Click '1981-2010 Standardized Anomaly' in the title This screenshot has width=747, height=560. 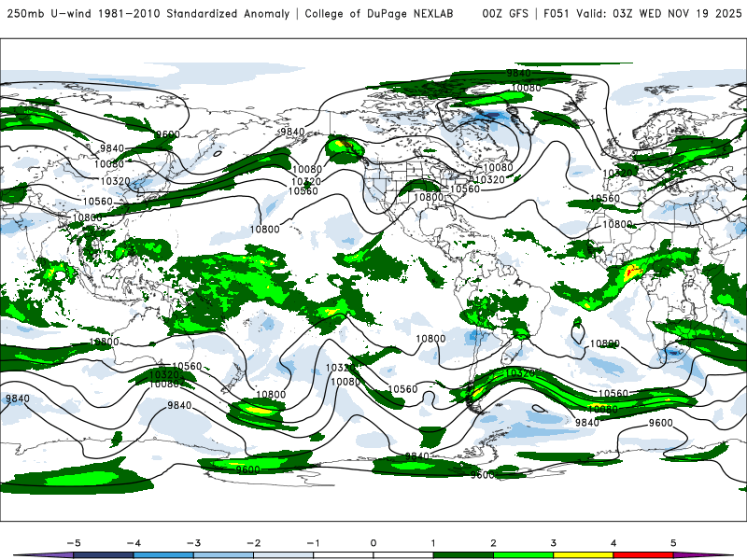[193, 13]
